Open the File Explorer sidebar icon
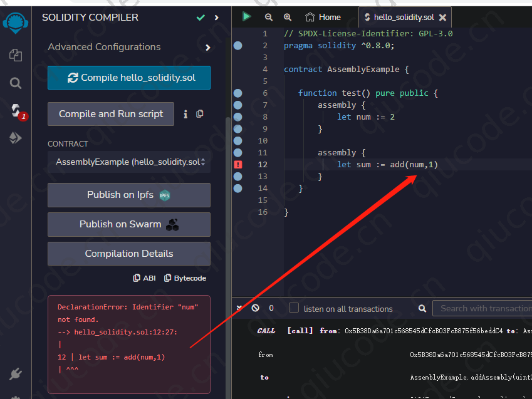 click(15, 55)
